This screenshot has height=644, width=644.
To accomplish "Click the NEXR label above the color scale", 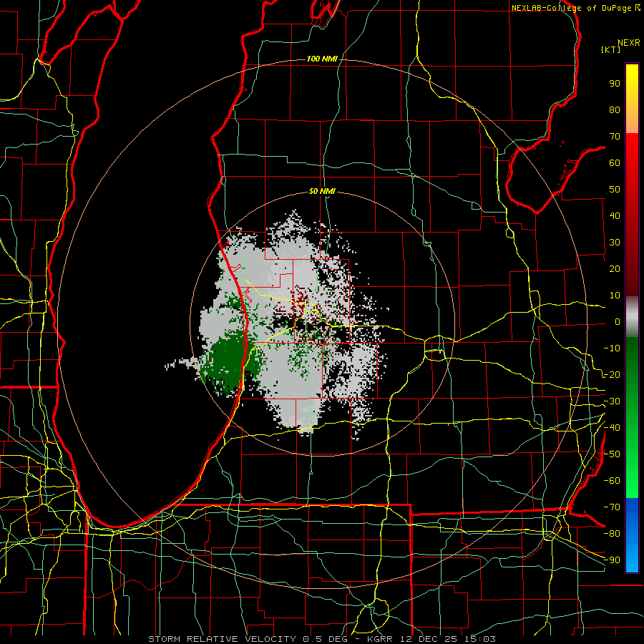I will click(x=629, y=43).
